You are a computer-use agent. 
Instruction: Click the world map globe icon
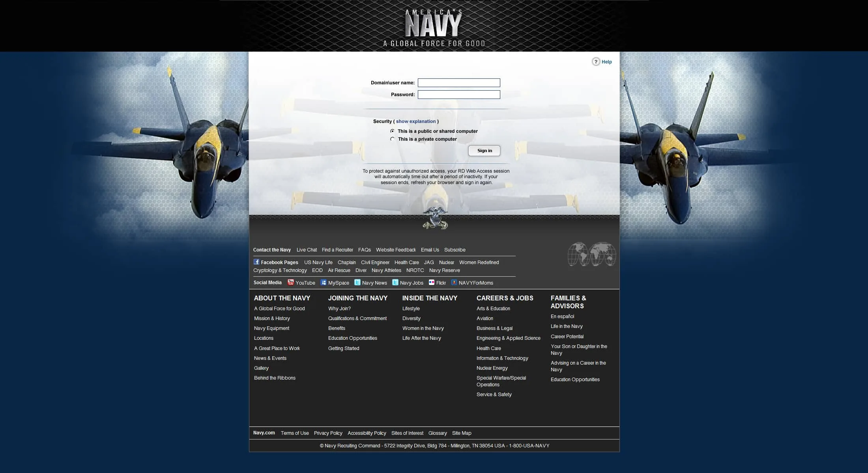592,254
